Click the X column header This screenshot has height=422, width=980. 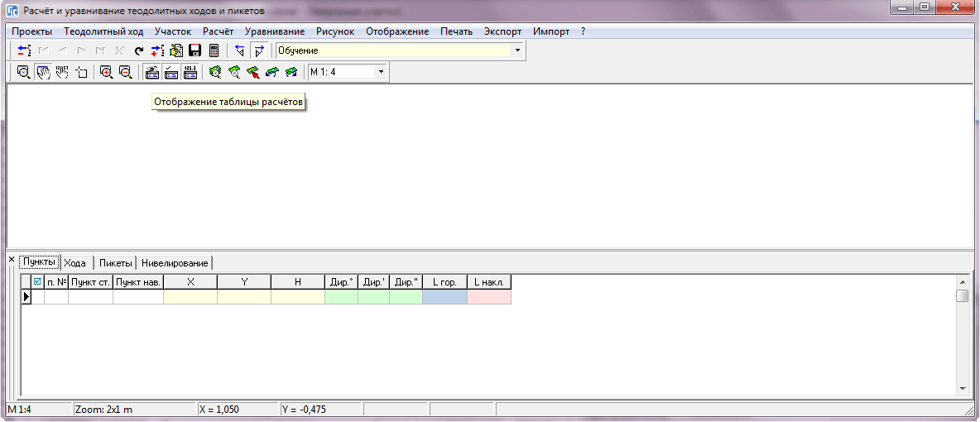click(190, 282)
